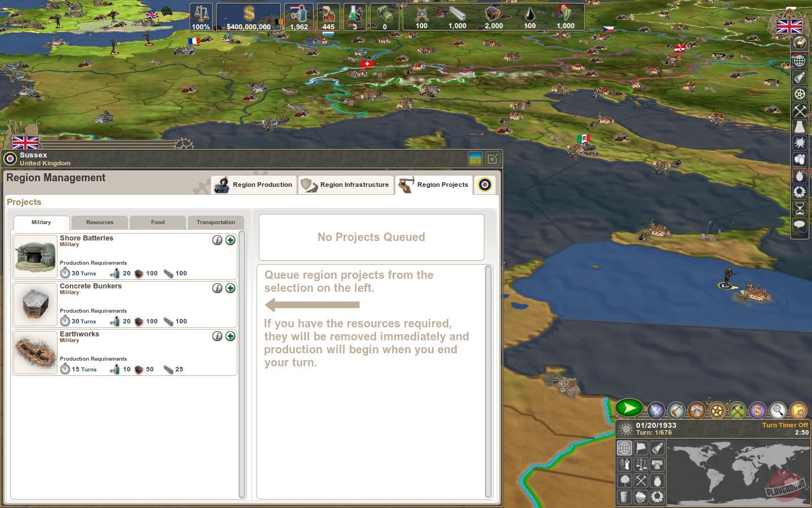Viewport: 812px width, 508px height.
Task: Select the Resources projects tab
Action: tap(100, 222)
